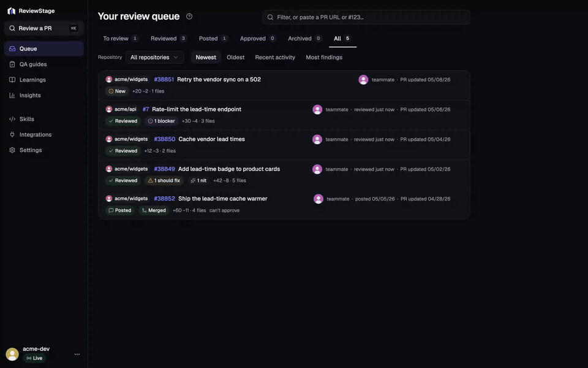Click the repo avatar icon on the #38849 row
The height and width of the screenshot is (368, 588).
(109, 169)
